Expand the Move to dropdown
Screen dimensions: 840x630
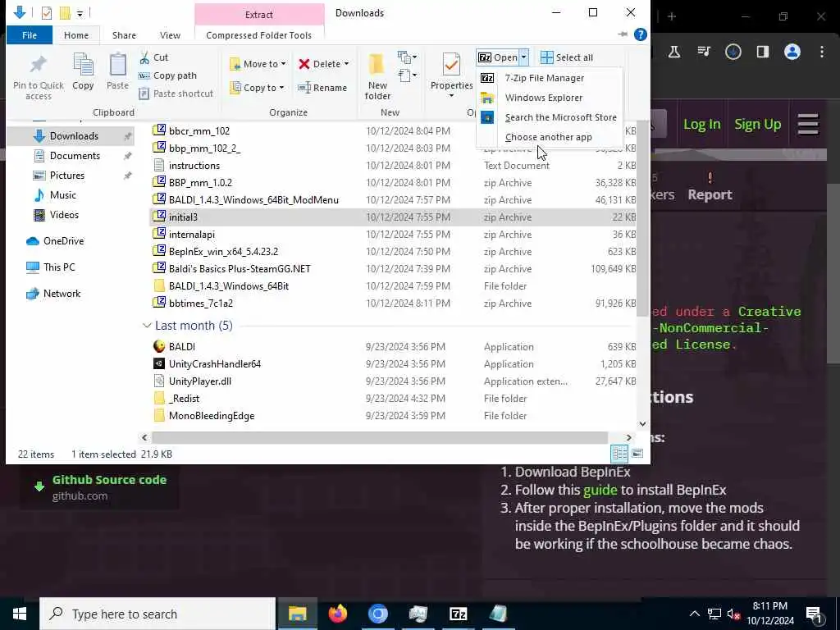(x=283, y=64)
